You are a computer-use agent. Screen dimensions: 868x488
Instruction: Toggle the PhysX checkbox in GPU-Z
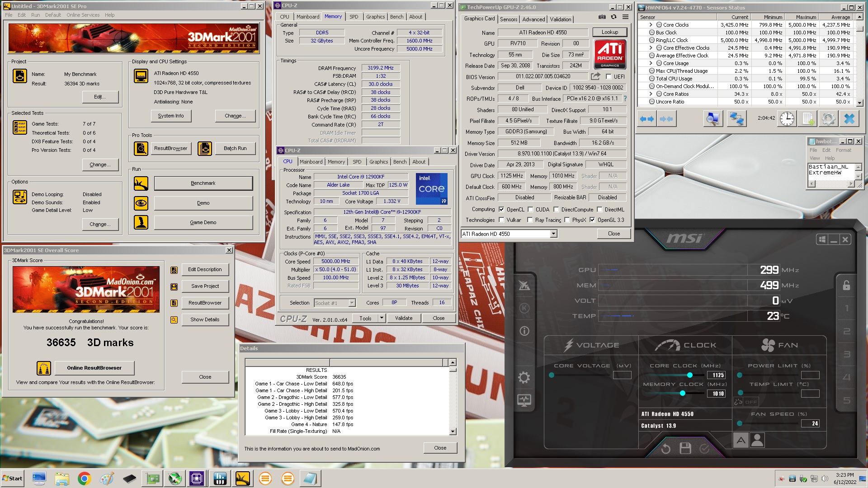(567, 220)
